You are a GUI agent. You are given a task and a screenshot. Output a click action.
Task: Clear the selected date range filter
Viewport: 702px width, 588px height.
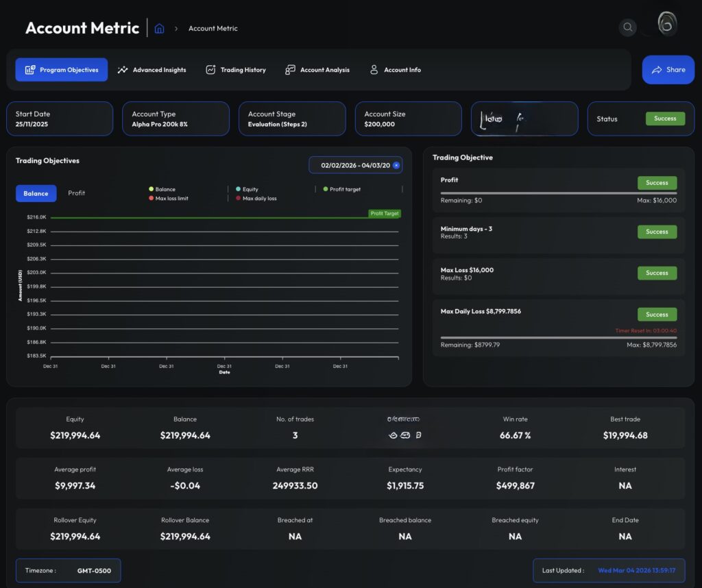click(396, 164)
